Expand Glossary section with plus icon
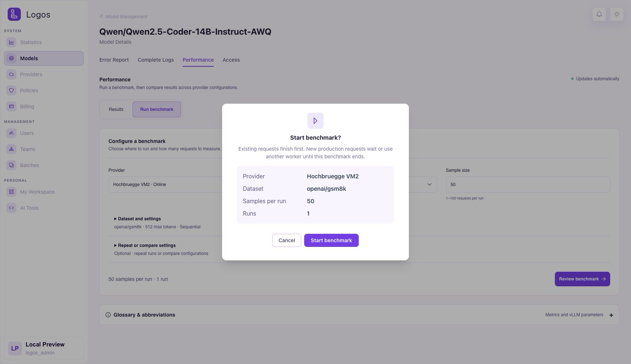This screenshot has height=364, width=631. coord(611,315)
